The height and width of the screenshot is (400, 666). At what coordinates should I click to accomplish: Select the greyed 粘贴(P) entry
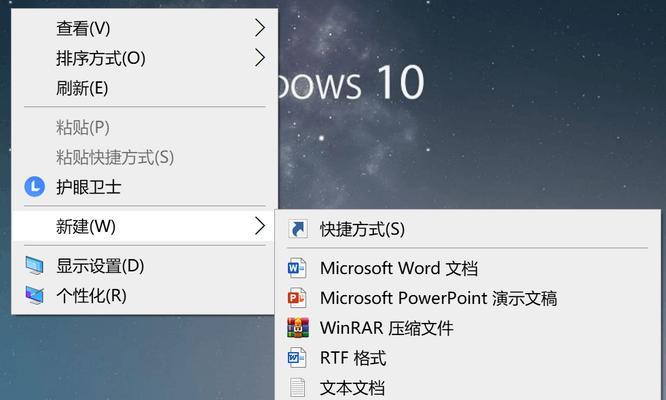pyautogui.click(x=144, y=127)
